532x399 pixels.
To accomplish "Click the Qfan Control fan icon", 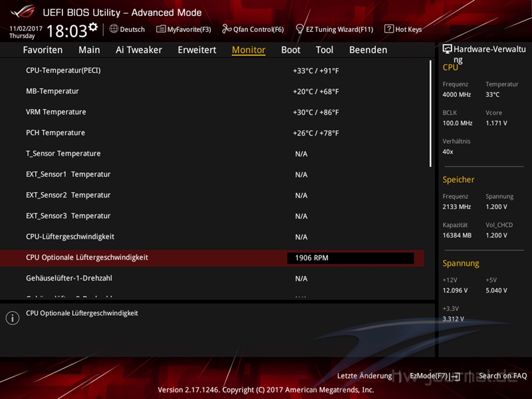I will [x=227, y=29].
